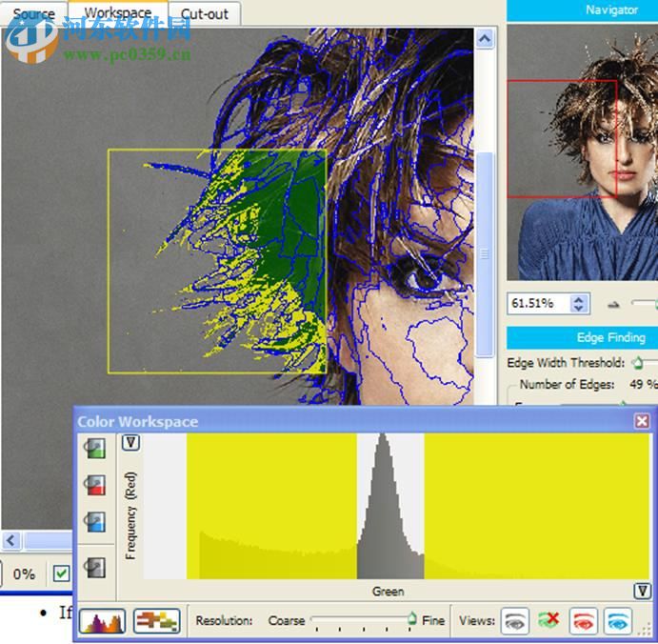Select the gray paint bucket tool
The width and height of the screenshot is (658, 644).
coord(95,568)
